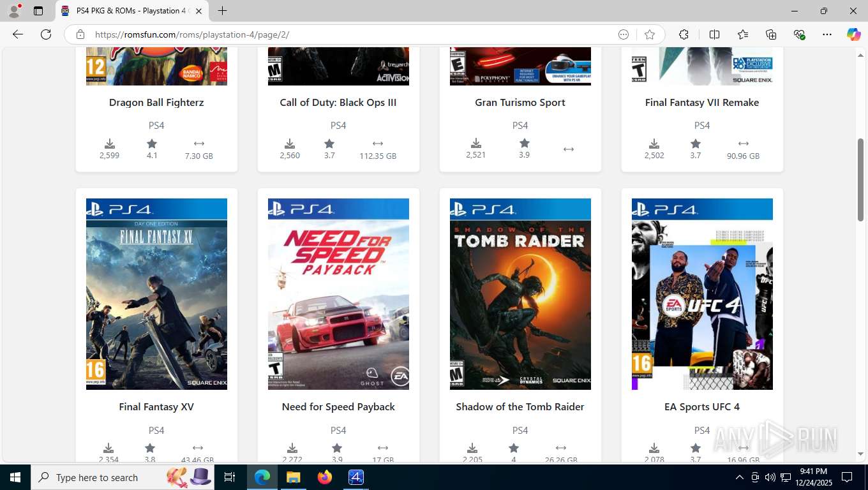868x490 pixels.
Task: Open the blue '4' app in taskbar
Action: (356, 477)
